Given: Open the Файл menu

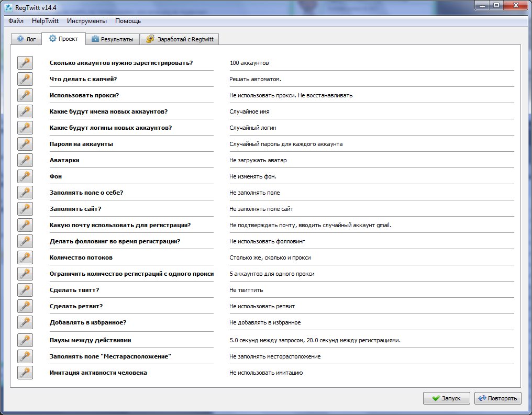Looking at the screenshot, I should [16, 21].
